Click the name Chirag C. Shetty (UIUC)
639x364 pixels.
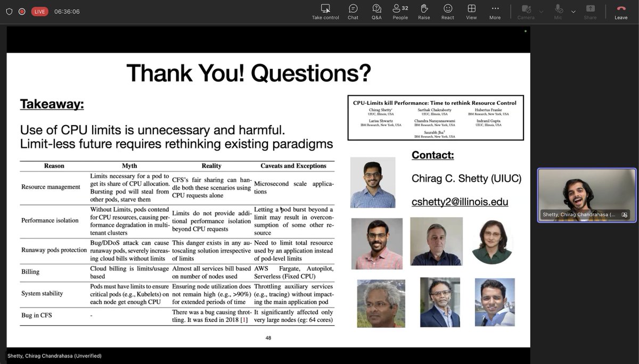[x=466, y=179]
